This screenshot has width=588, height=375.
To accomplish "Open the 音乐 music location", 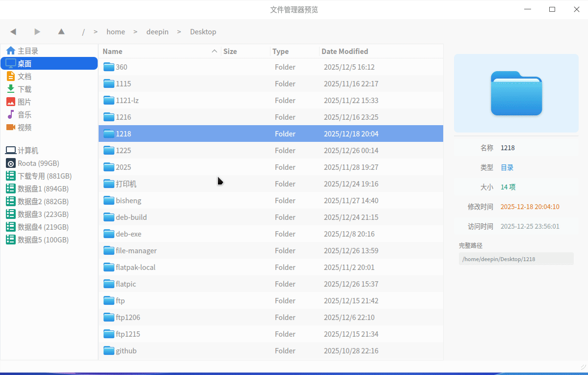I will click(x=49, y=115).
